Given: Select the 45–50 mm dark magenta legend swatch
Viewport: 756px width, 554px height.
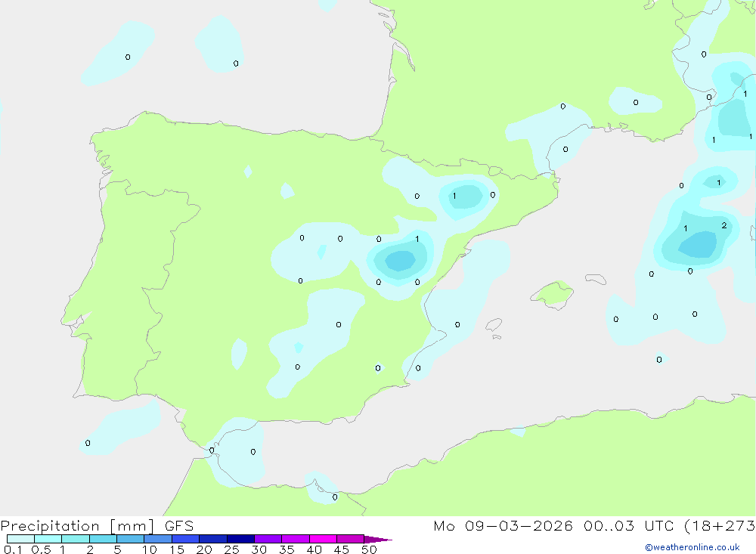Looking at the screenshot, I should (x=351, y=539).
